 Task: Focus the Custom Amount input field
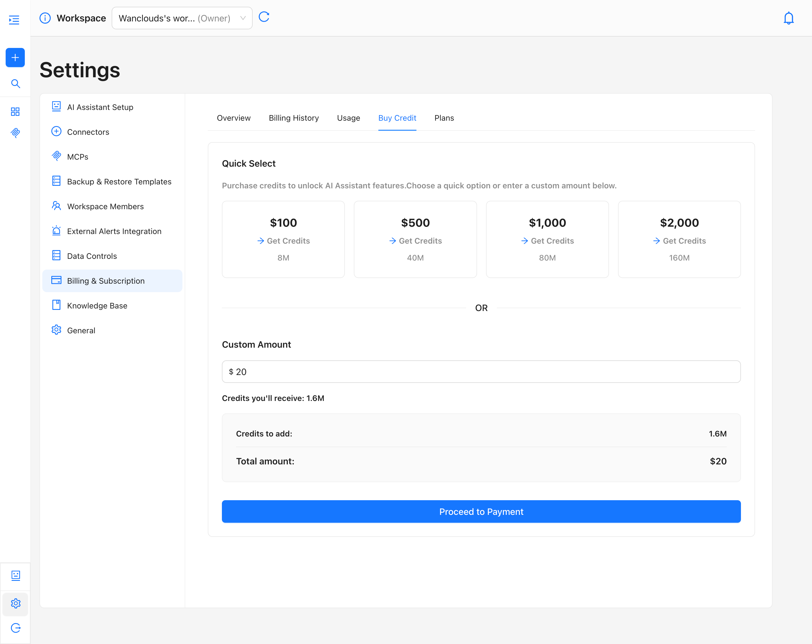(481, 372)
